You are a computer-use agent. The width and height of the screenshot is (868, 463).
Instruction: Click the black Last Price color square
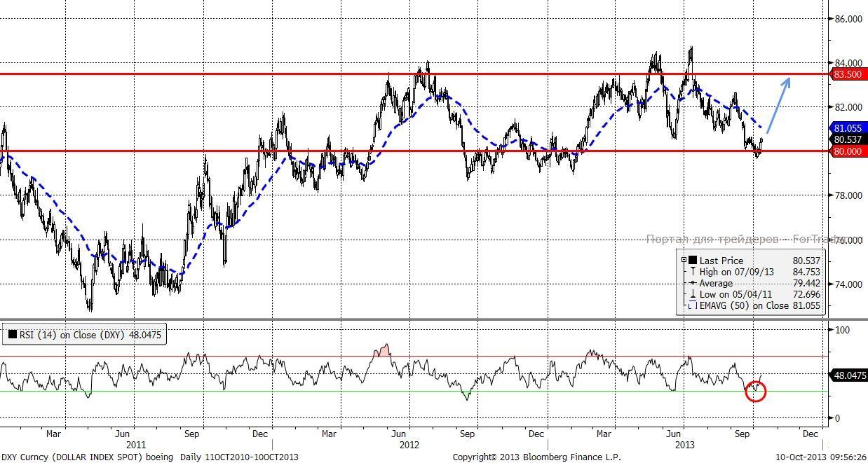693,261
